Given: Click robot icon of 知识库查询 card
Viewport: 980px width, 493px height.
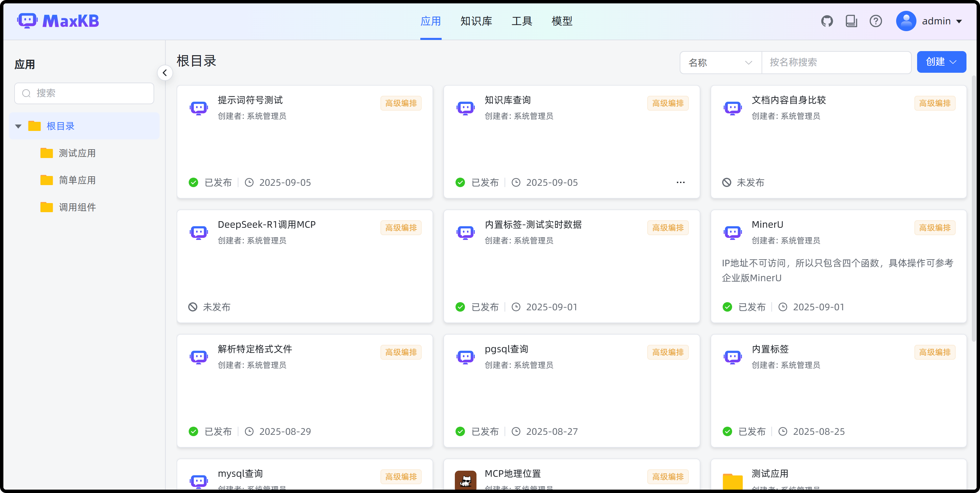Looking at the screenshot, I should click(x=465, y=108).
